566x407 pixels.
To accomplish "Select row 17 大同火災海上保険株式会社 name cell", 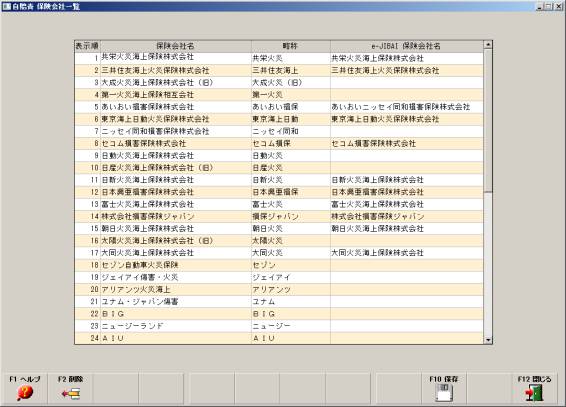I will [x=175, y=253].
